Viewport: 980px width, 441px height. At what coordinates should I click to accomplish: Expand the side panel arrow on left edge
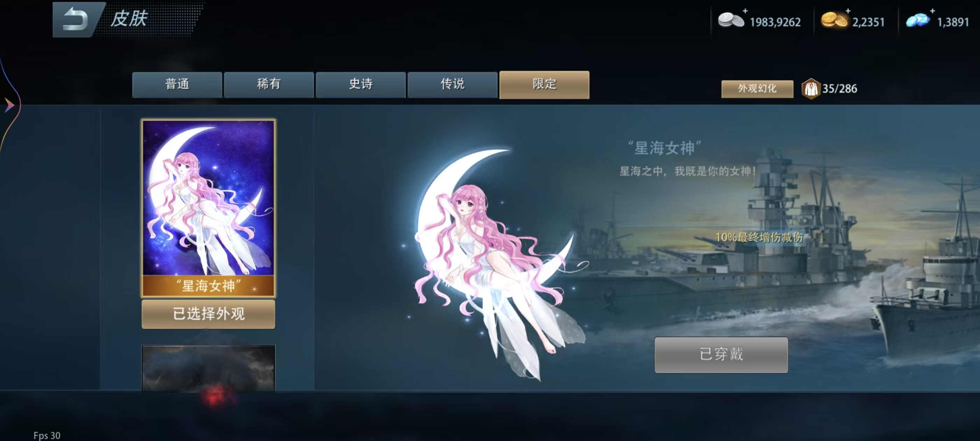pyautogui.click(x=9, y=105)
